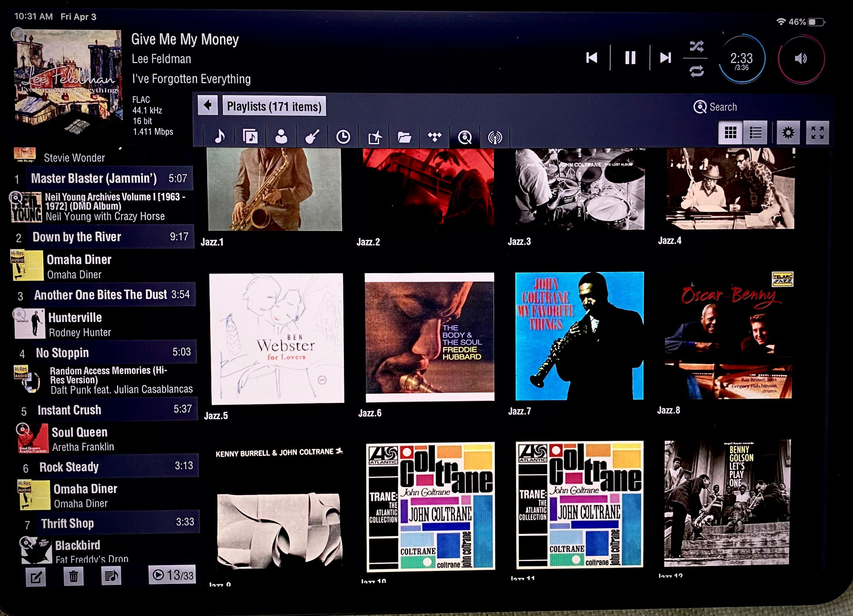Browse folders with the folder icon
The height and width of the screenshot is (616, 853).
point(404,137)
